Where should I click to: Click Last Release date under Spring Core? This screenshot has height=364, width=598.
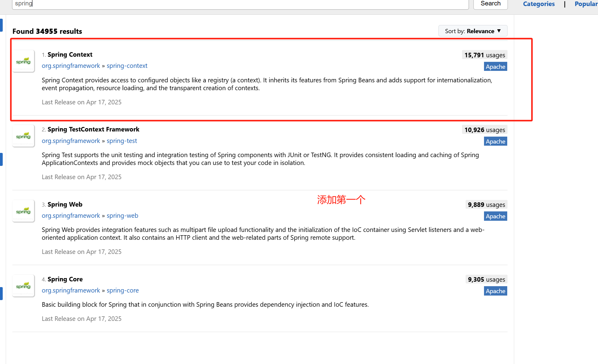[x=81, y=319]
